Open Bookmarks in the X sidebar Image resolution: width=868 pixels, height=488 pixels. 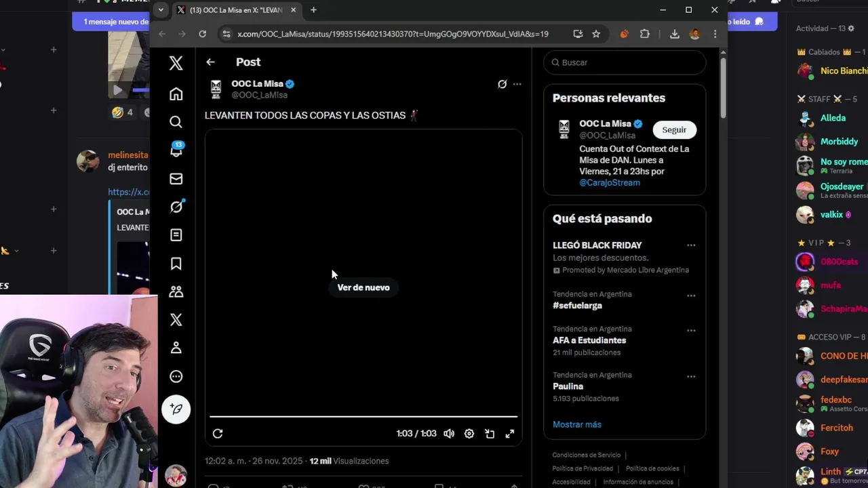[176, 263]
